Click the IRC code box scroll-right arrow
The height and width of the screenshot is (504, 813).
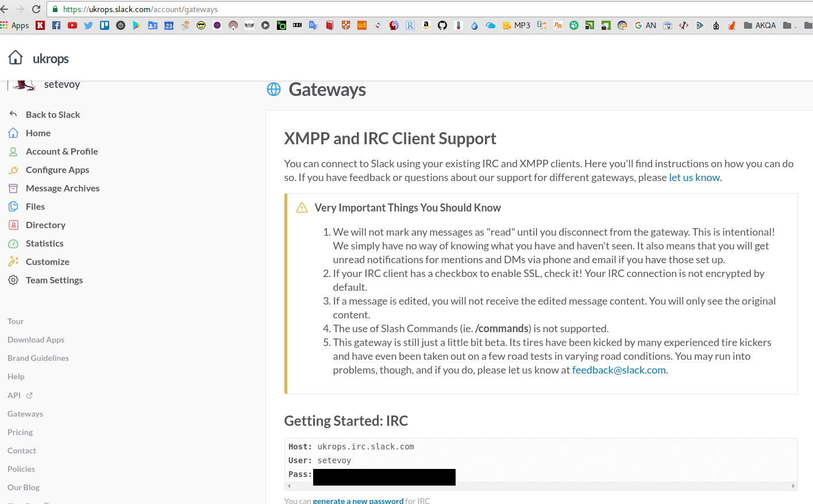click(x=793, y=486)
